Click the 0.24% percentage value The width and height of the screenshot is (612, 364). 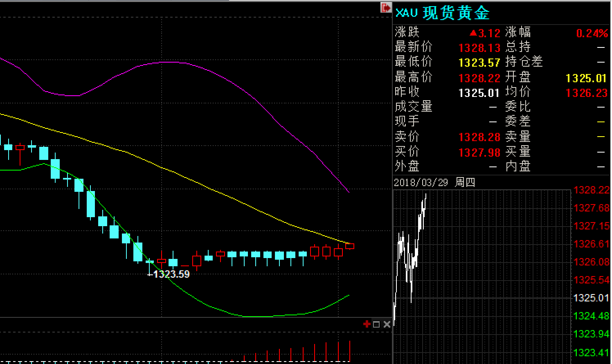point(592,34)
